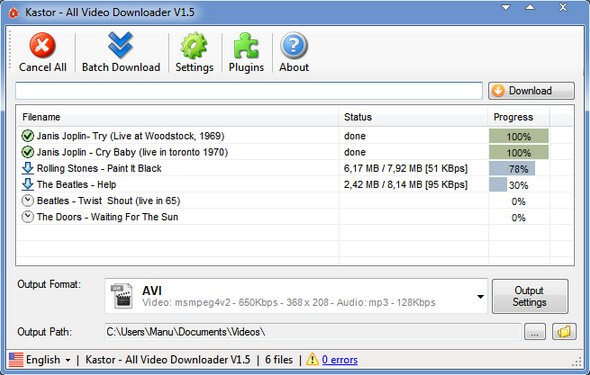Screen dimensions: 590x375
Task: Select row Rolling Stones - Paint It Black
Action: click(295, 168)
